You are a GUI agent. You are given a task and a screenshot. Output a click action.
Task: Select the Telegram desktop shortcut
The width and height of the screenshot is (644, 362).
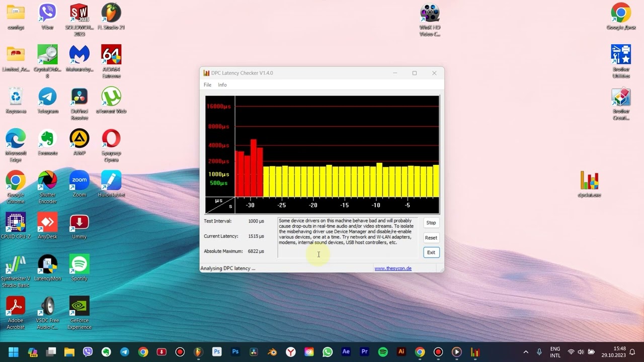47,100
